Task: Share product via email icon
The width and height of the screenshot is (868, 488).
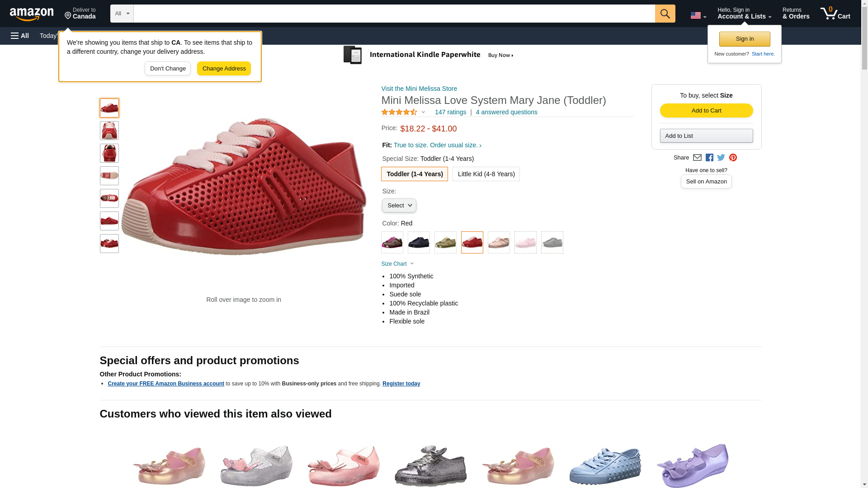Action: click(x=697, y=158)
